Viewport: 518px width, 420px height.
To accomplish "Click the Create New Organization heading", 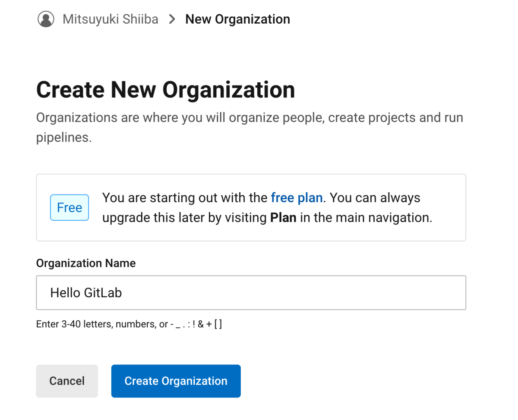I will 165,90.
